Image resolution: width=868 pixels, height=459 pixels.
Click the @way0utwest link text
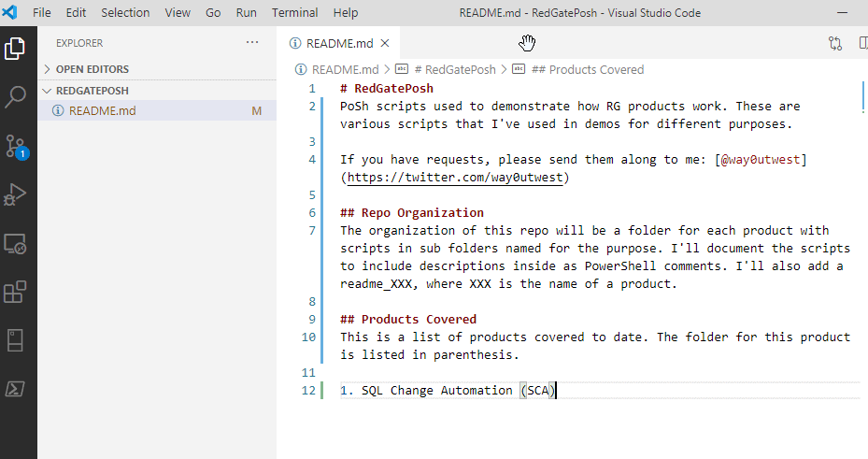click(761, 160)
